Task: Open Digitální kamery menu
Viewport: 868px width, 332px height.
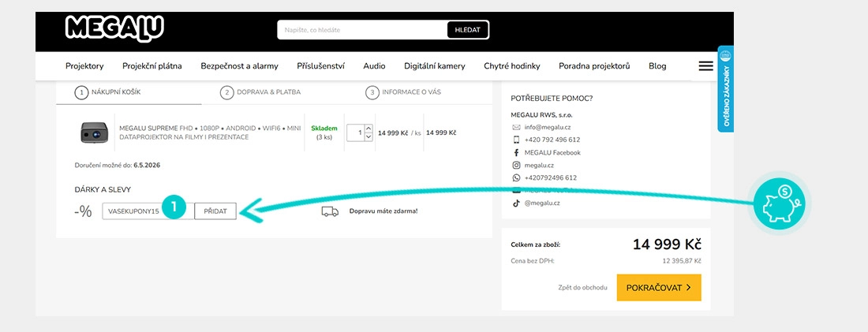Action: (435, 65)
